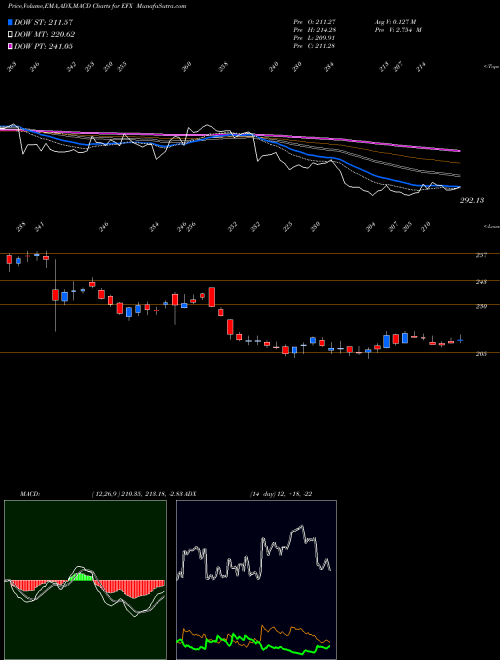Image resolution: width=500 pixels, height=660 pixels.
Task: Click the 'Pre O: 211.27' value
Action: point(314,22)
